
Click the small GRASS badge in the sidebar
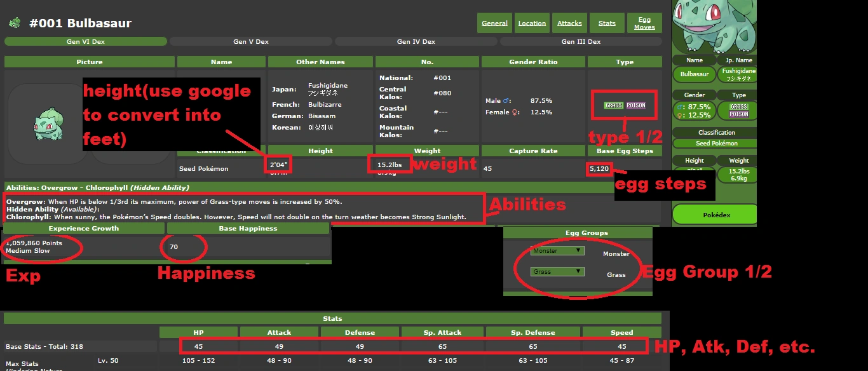(x=739, y=107)
